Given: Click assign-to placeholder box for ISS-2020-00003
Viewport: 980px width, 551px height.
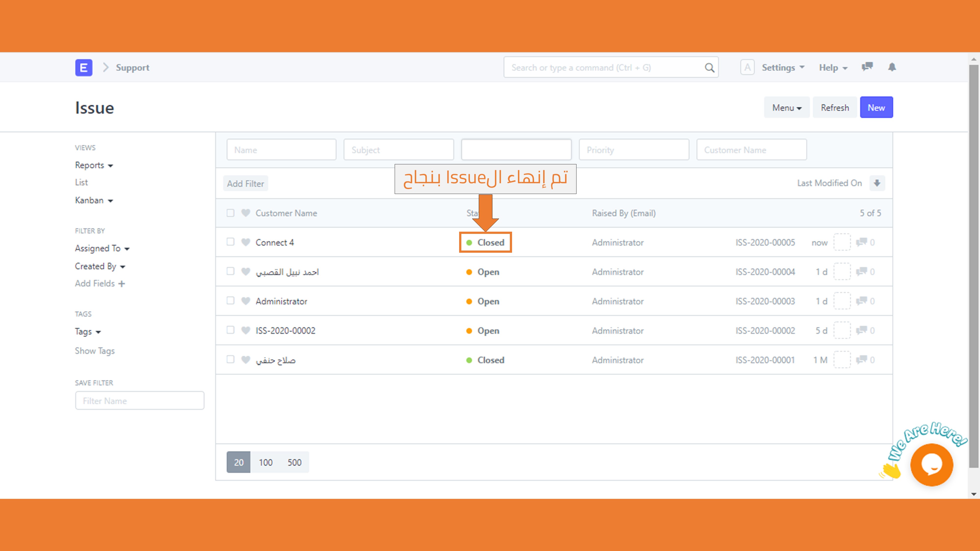Looking at the screenshot, I should (x=842, y=301).
